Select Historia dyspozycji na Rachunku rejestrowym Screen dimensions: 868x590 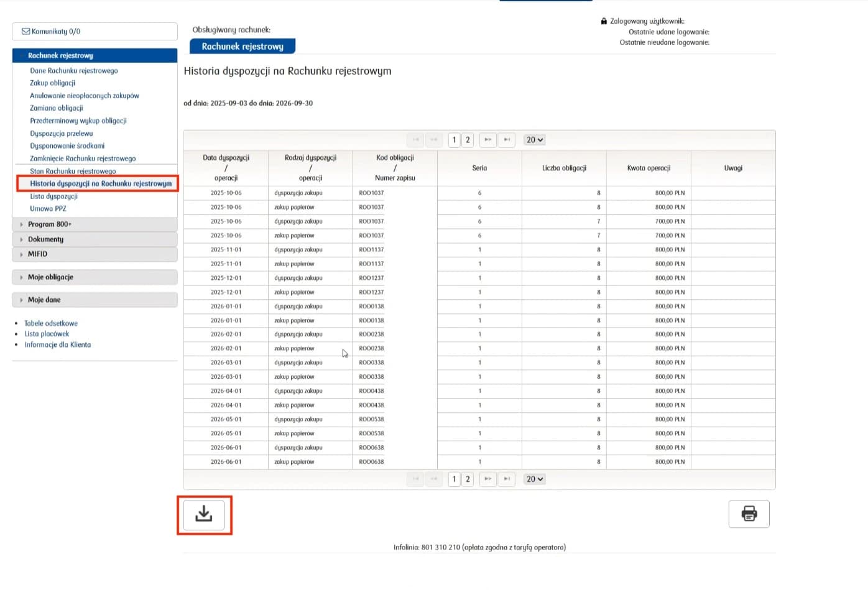[x=101, y=183]
